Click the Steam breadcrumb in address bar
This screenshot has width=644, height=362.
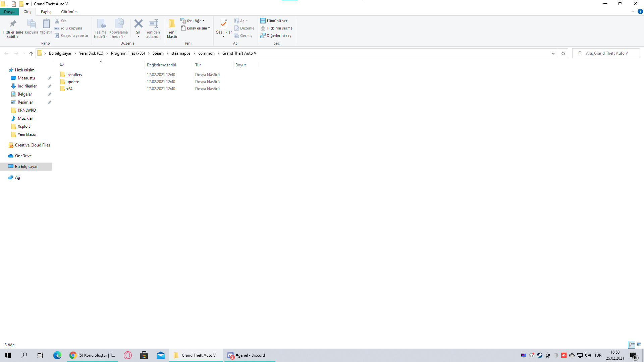[158, 53]
